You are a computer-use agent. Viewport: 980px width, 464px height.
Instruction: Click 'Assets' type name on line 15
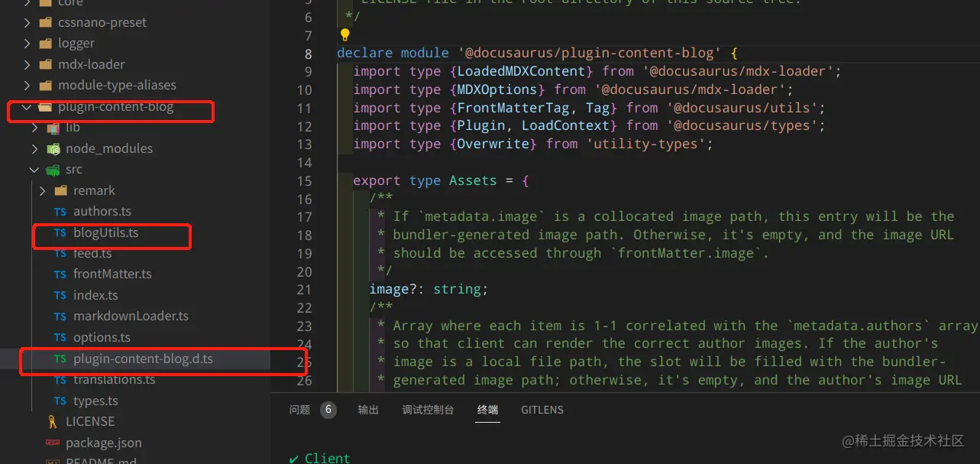tap(473, 181)
